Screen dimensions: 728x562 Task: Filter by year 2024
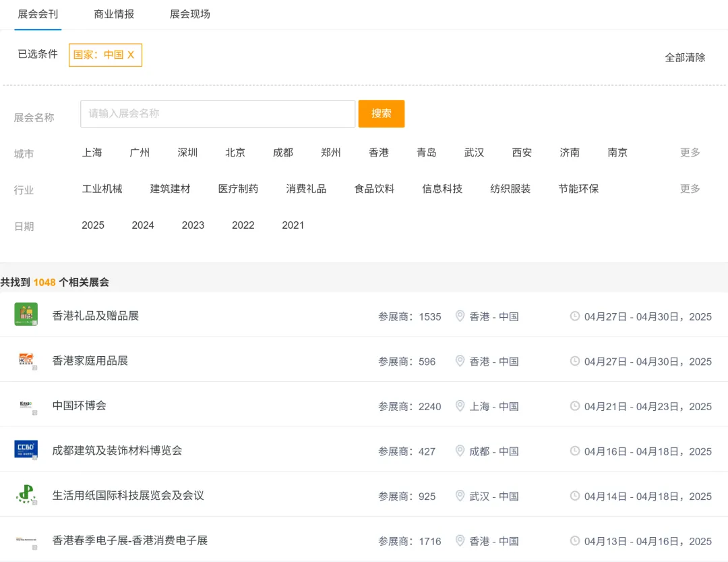[x=143, y=225]
